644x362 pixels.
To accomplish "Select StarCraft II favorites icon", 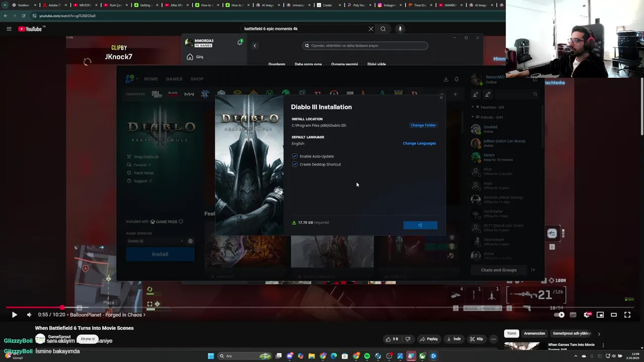I will click(205, 94).
